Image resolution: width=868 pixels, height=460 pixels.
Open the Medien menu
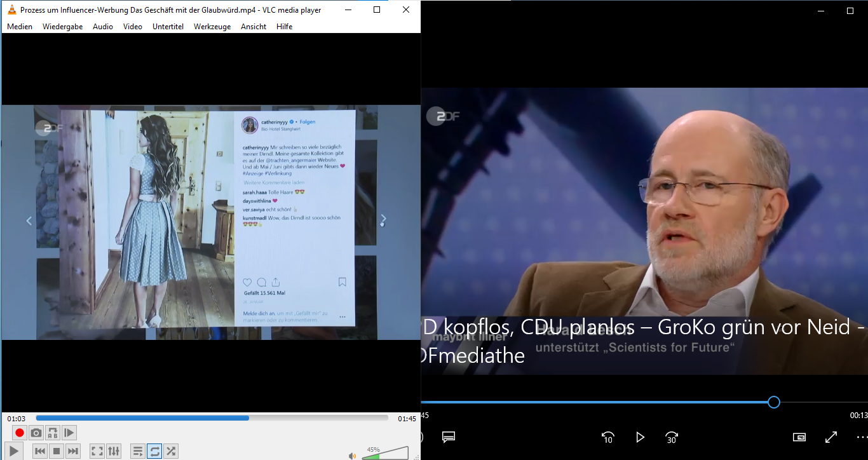point(20,27)
